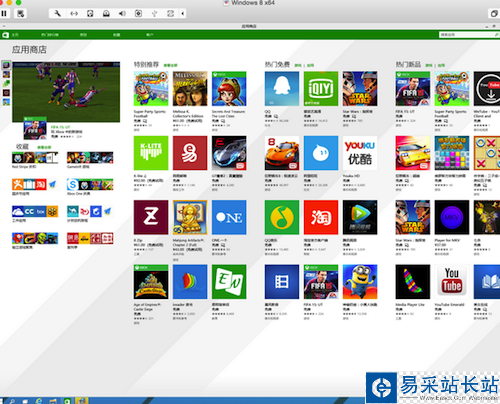Open the QQ Music green-yellow tile
Viewport: 500px width, 404px height.
pyautogui.click(x=282, y=217)
